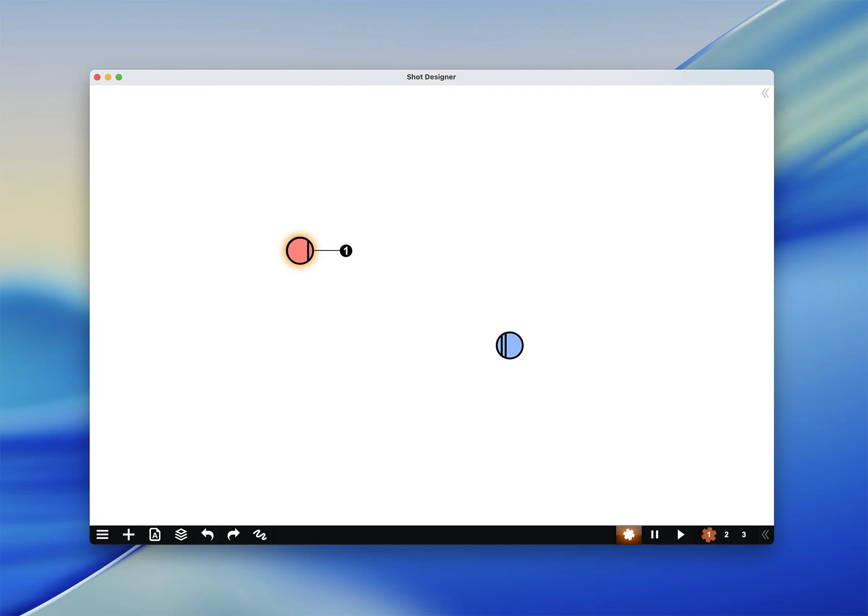Redo the last undone action

[233, 534]
